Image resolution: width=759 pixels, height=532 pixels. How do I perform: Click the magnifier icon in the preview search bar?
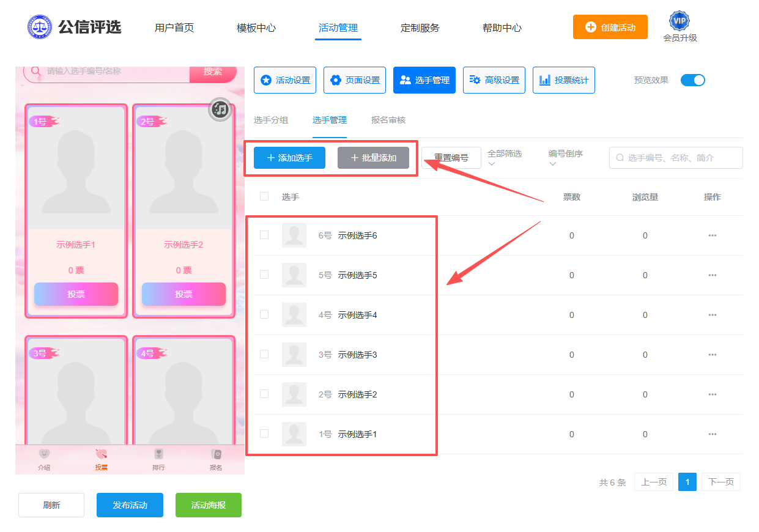click(x=35, y=71)
